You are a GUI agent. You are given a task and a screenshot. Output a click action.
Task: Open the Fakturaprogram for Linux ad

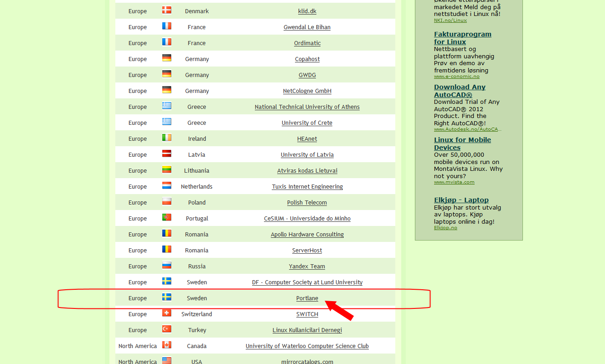(463, 38)
